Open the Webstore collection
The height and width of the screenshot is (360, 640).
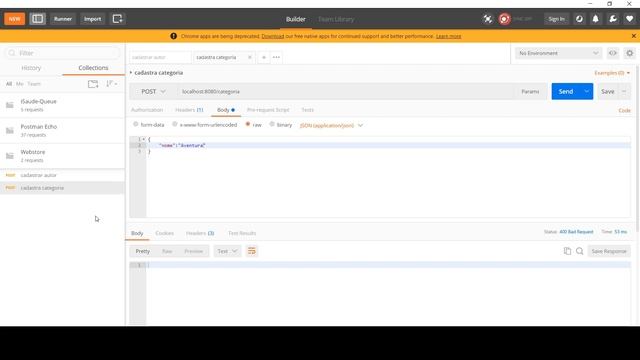[62, 156]
